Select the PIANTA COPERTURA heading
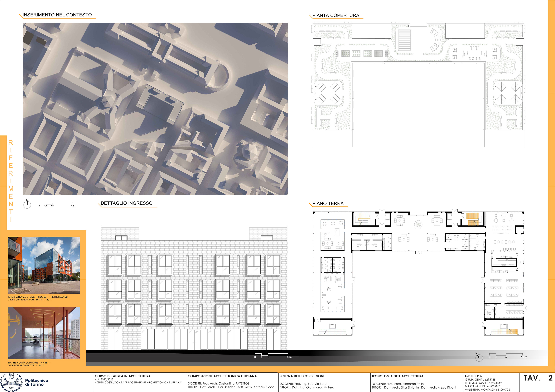This screenshot has width=555, height=392. pos(335,15)
